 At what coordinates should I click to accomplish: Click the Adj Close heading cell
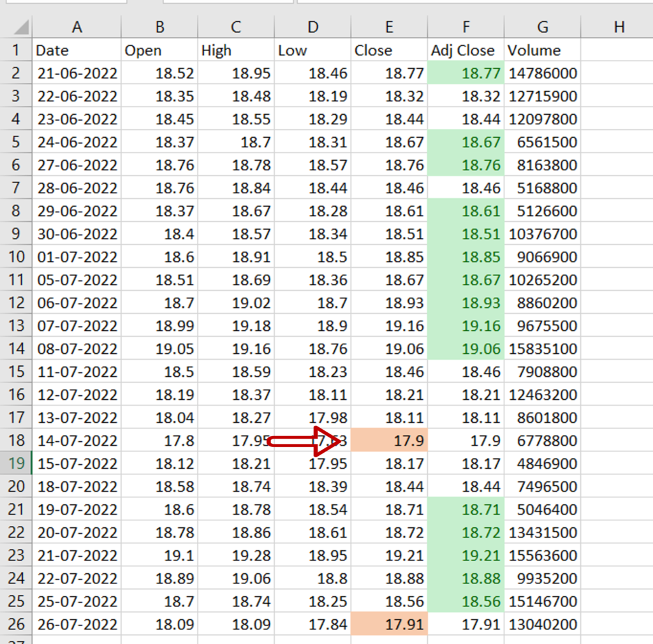[466, 50]
